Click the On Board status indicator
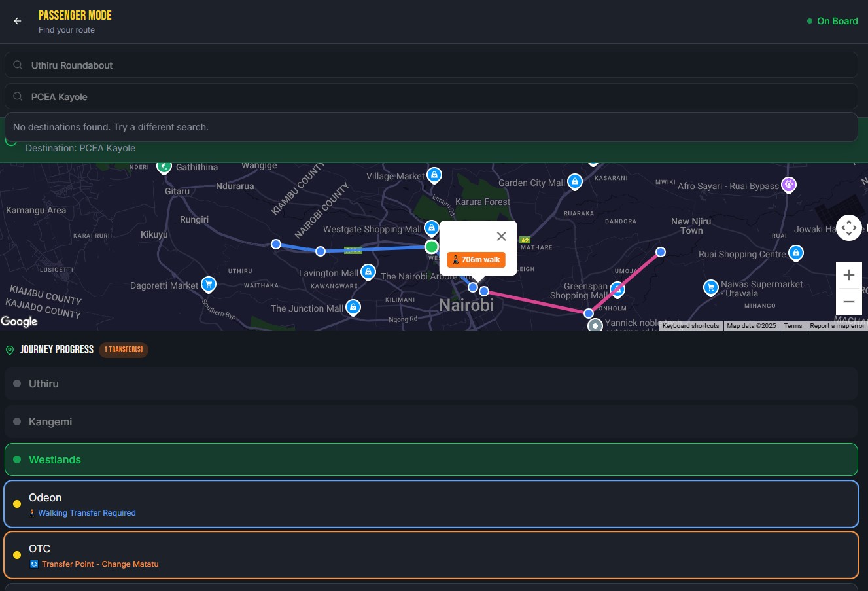The image size is (868, 591). [832, 21]
